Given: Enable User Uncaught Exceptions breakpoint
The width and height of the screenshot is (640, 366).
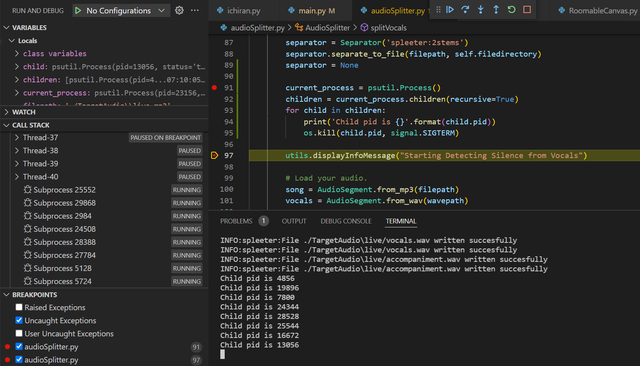Looking at the screenshot, I should 19,333.
